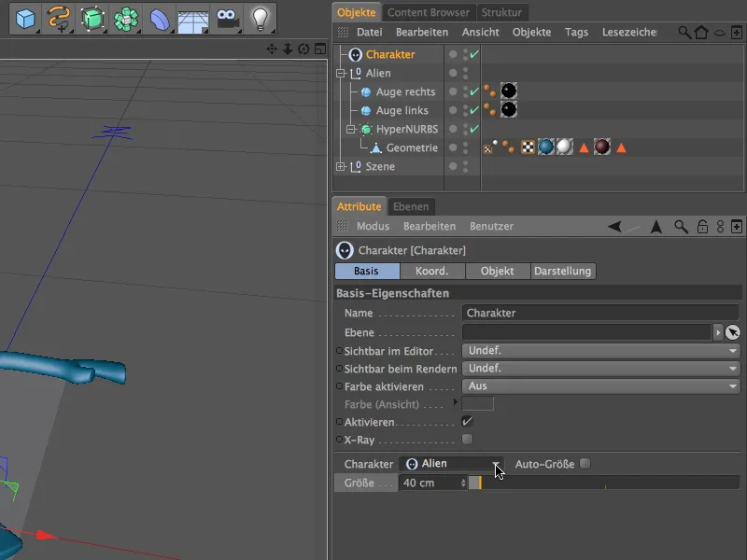
Task: Click the Light bulb tool icon
Action: point(261,19)
